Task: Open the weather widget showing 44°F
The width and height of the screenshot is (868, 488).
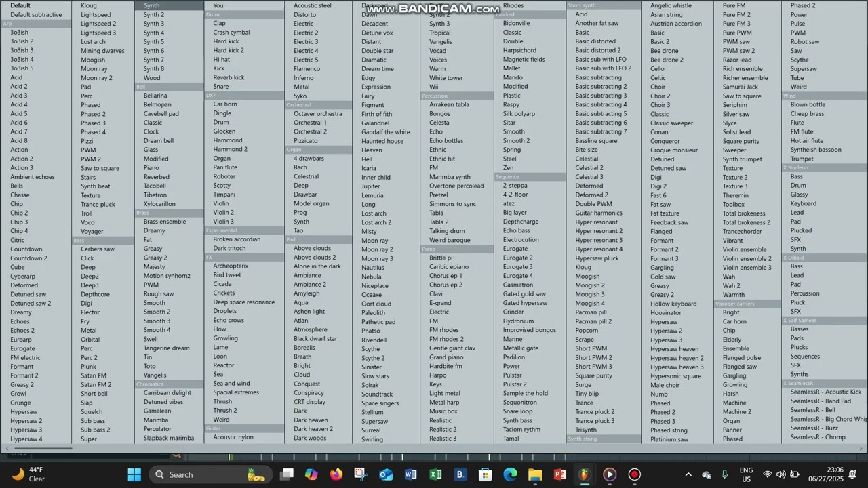Action: (x=28, y=474)
